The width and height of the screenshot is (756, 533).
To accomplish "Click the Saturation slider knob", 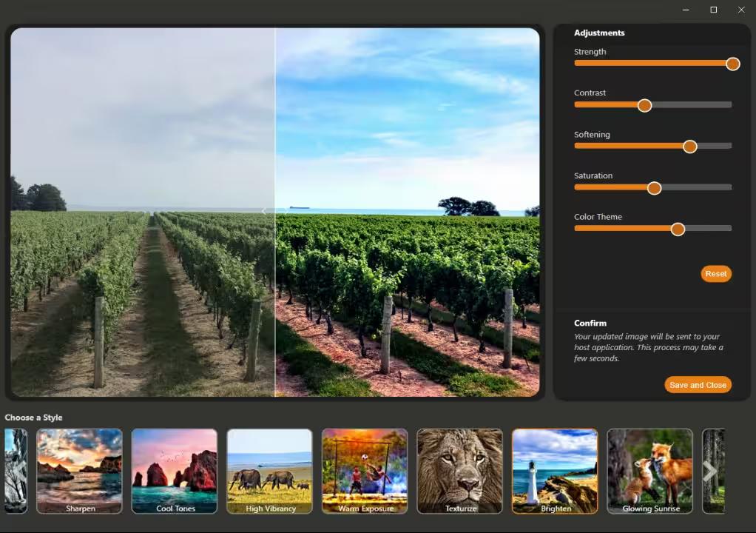I will 654,188.
